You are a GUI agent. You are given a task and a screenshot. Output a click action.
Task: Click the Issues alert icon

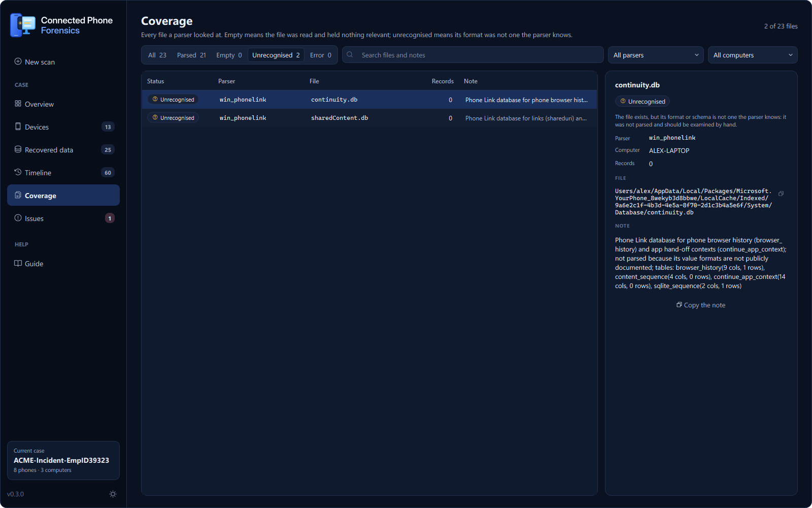(x=18, y=218)
